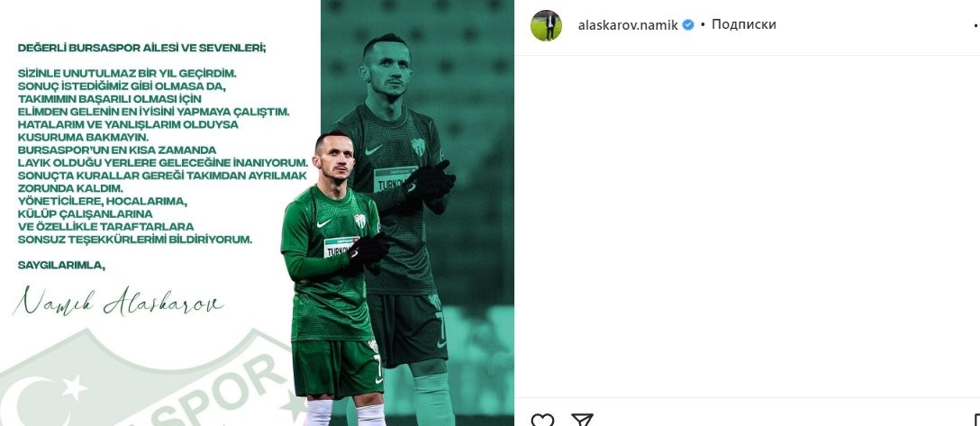Image resolution: width=980 pixels, height=426 pixels.
Task: Click the club crest on foreground jersey
Action: (360, 221)
